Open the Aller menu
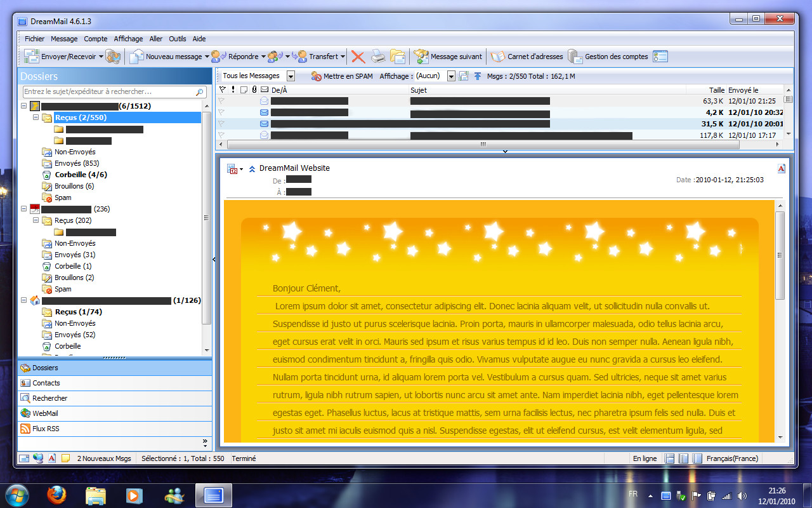This screenshot has width=812, height=508. pyautogui.click(x=156, y=39)
